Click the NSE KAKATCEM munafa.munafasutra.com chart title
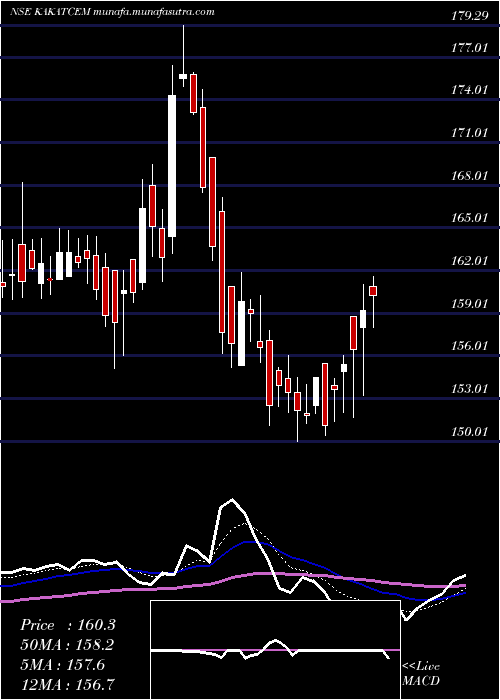This screenshot has height=700, width=500. pos(112,12)
